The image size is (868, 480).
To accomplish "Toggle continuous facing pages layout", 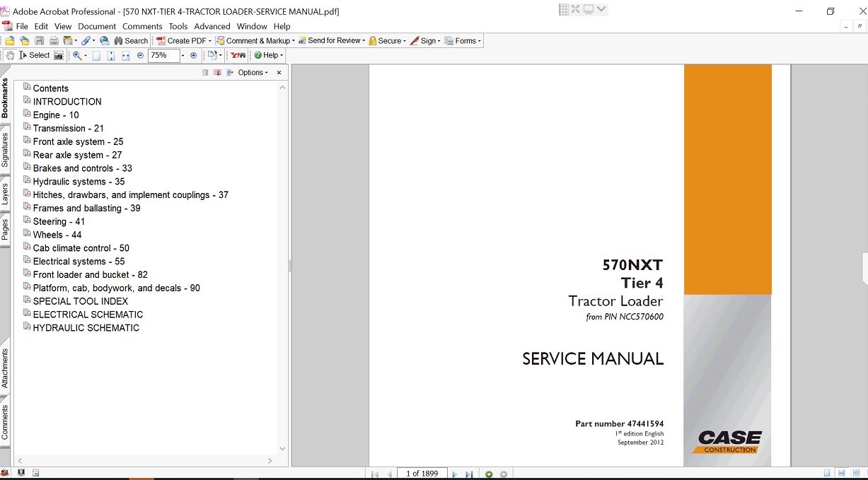I will pos(856,473).
